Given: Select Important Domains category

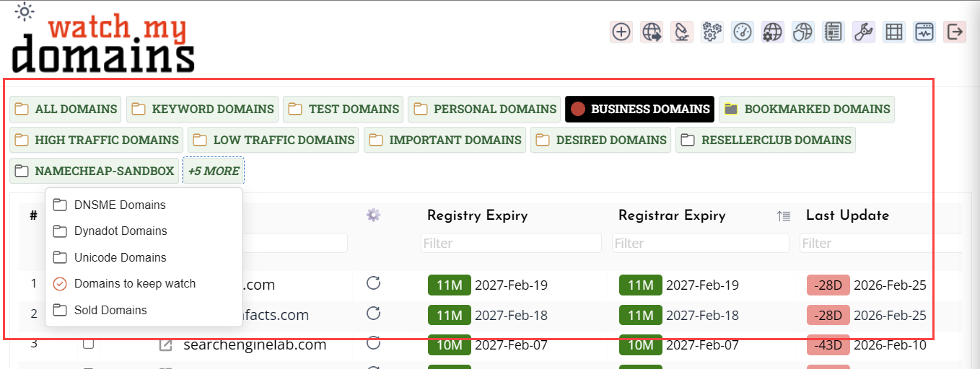Looking at the screenshot, I should (x=445, y=140).
